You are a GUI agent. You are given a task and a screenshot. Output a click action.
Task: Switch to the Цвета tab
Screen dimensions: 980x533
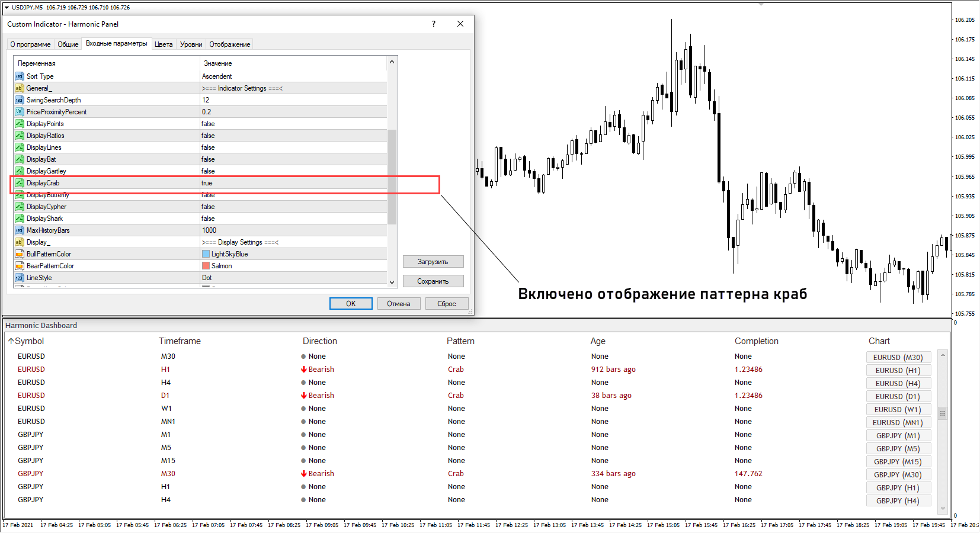click(x=164, y=44)
